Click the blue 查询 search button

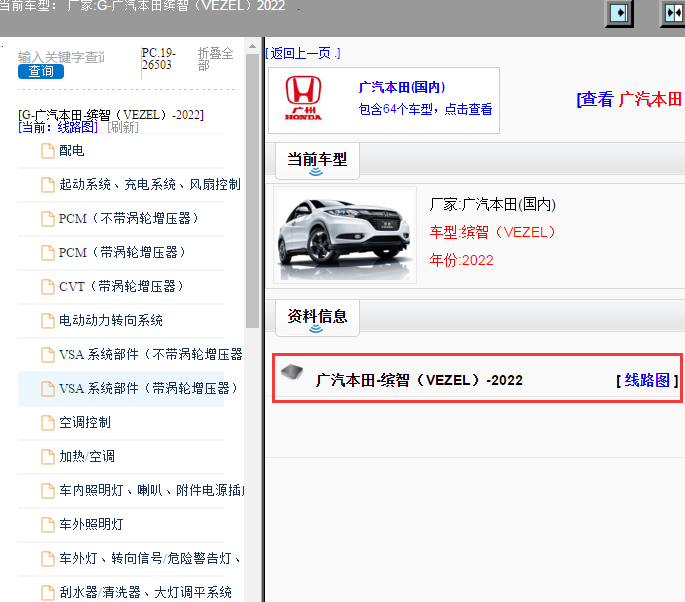pos(41,71)
